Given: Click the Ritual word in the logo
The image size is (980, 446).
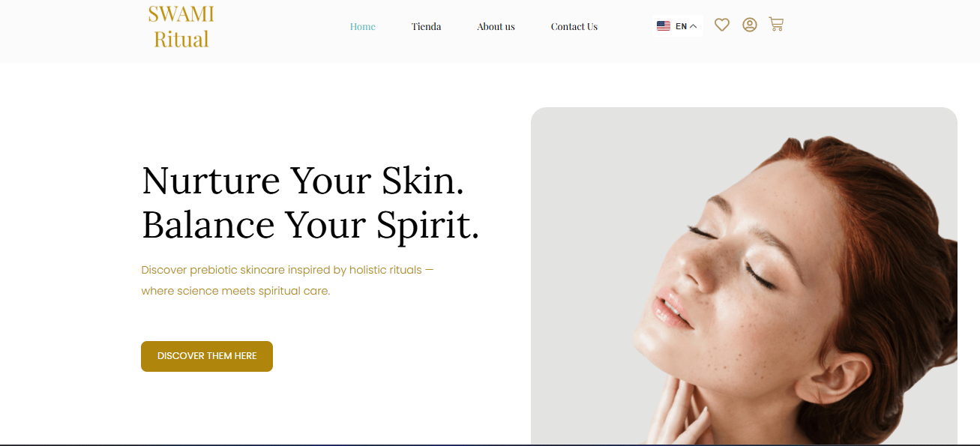Looking at the screenshot, I should coord(181,39).
